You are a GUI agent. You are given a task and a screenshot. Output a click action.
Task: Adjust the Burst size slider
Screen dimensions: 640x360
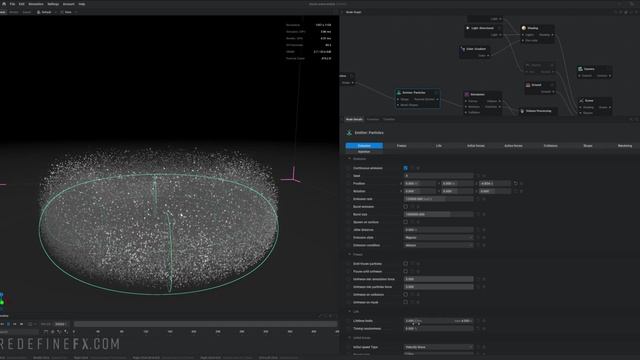439,214
